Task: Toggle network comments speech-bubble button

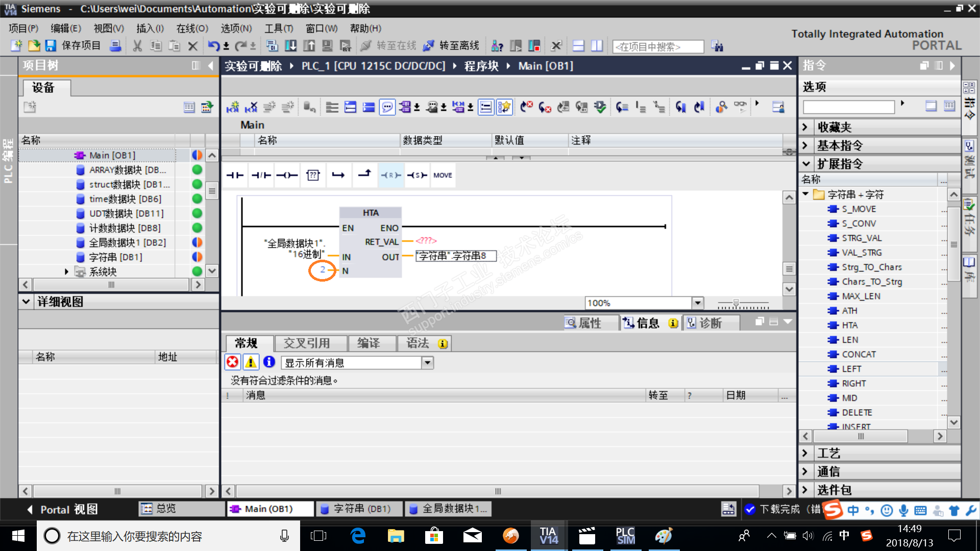Action: coord(387,107)
